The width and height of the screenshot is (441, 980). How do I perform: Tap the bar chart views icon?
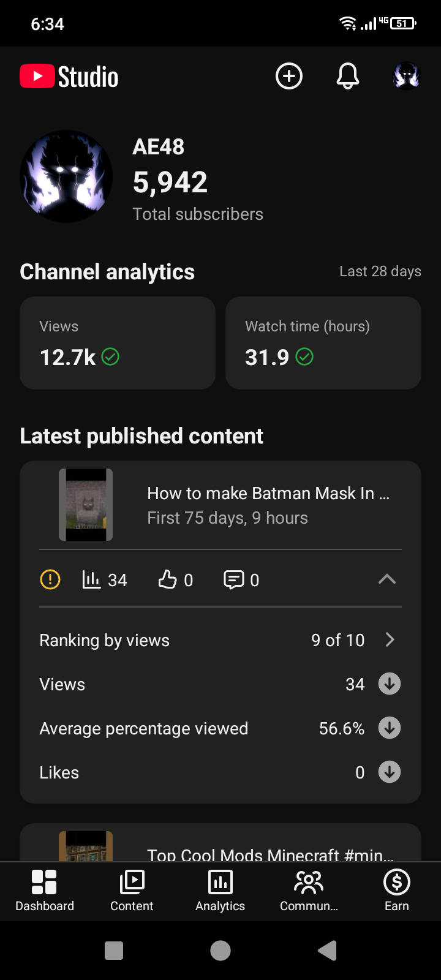point(91,579)
